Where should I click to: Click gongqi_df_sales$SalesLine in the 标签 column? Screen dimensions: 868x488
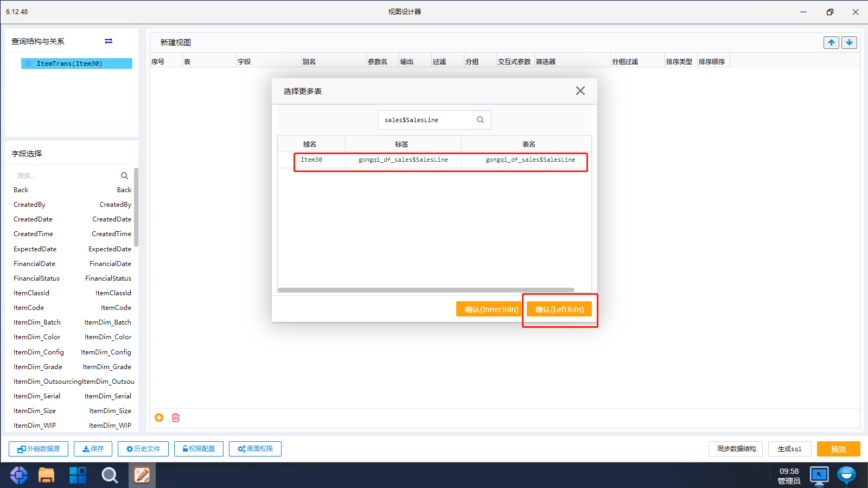(403, 160)
